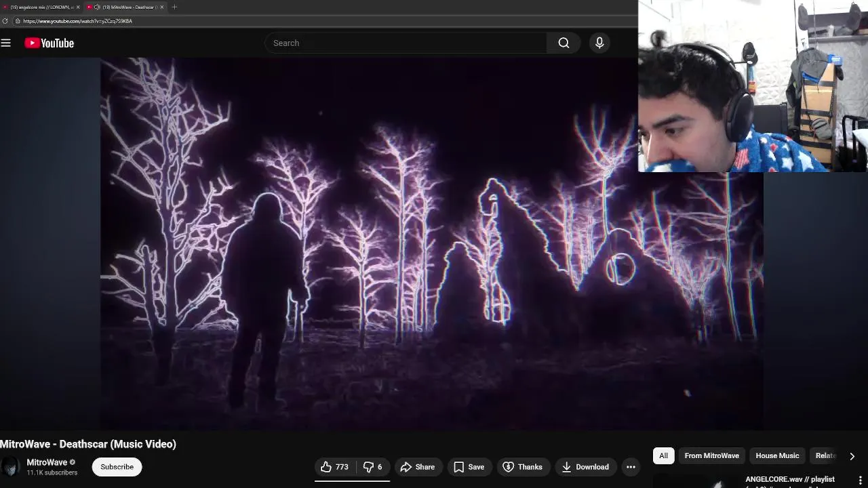Subscribe to the MitroWave channel
Viewport: 868px width, 488px height.
[x=117, y=466]
